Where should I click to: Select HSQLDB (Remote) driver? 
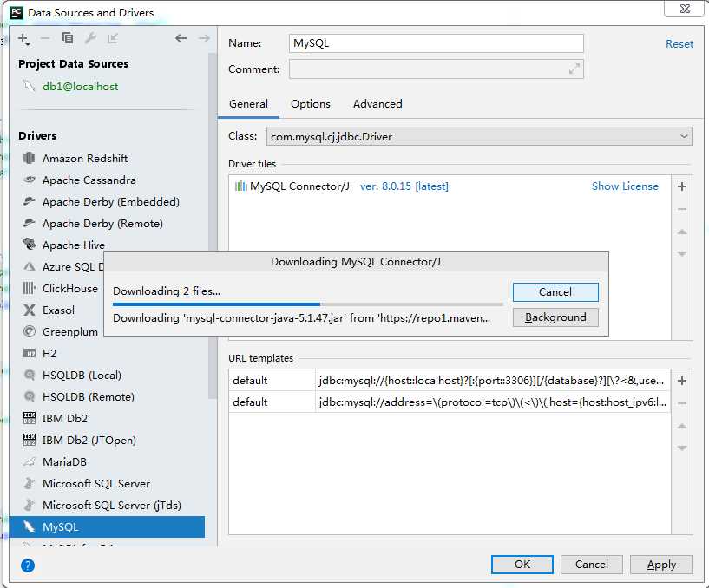(x=89, y=397)
